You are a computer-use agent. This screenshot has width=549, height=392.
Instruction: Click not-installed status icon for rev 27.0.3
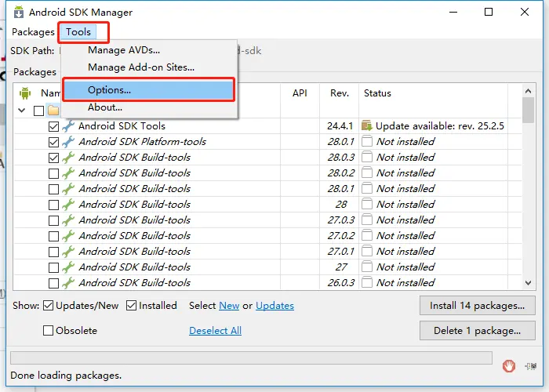[367, 220]
